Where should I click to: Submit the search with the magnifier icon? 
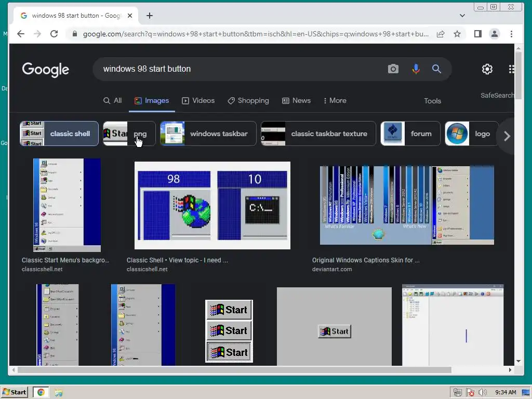click(436, 69)
